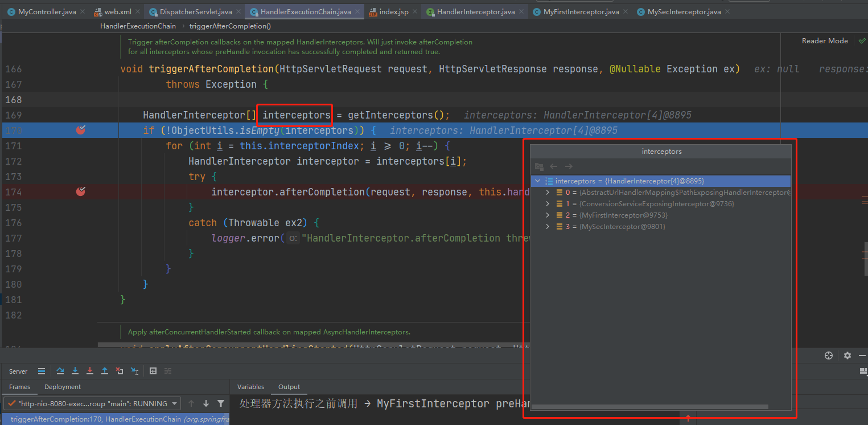This screenshot has height=425, width=868.
Task: Click the folder icon in the interceptors popup toolbar
Action: click(539, 166)
